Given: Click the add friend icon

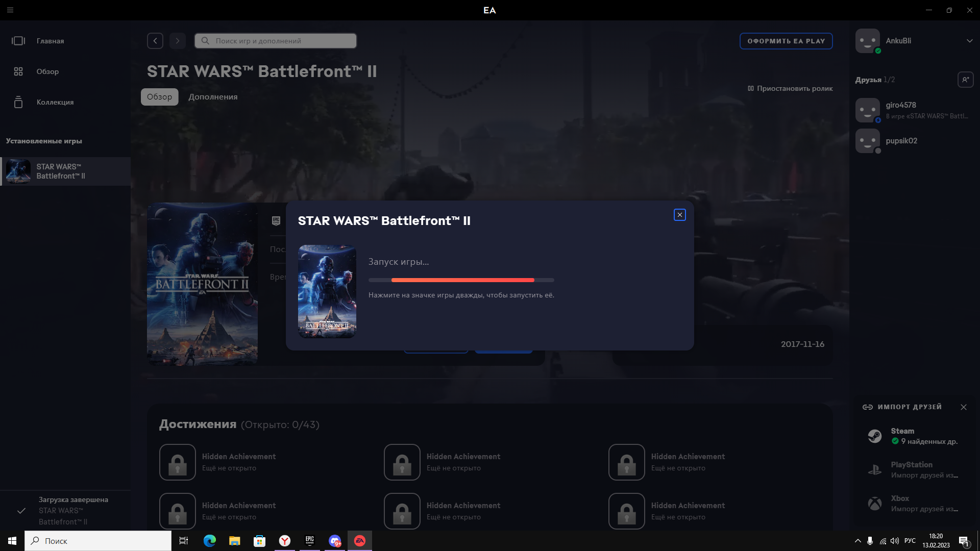Looking at the screenshot, I should point(965,80).
